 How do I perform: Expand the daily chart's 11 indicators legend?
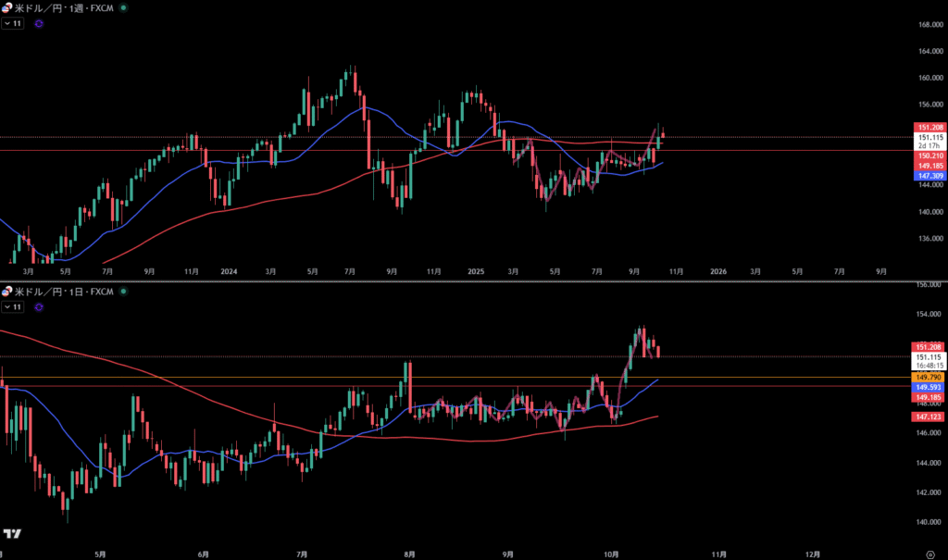13,306
